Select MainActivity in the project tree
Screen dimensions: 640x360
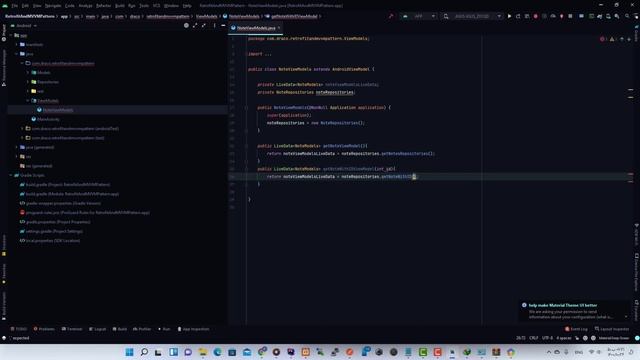(48, 119)
